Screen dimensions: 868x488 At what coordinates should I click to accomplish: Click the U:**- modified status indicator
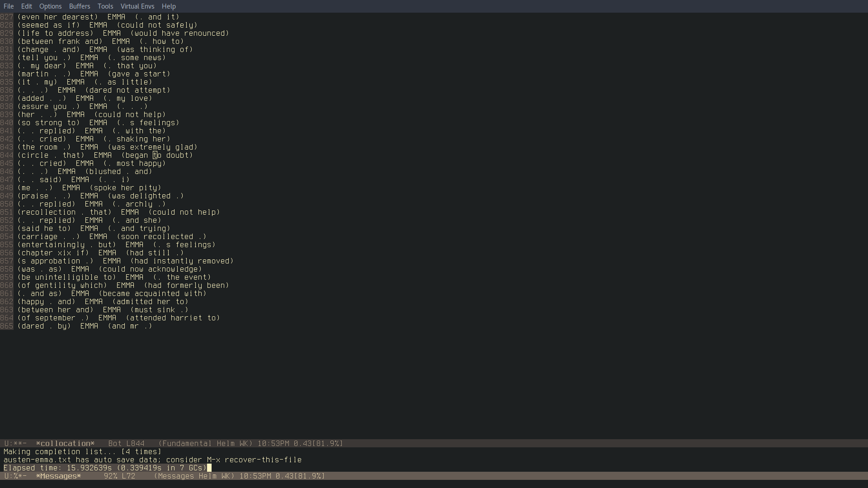15,444
